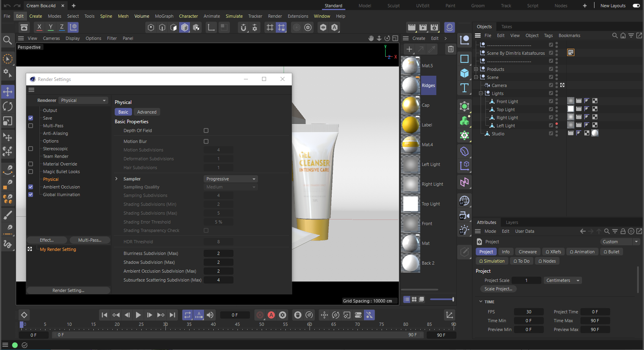Click Attributes back arrow

(x=582, y=231)
